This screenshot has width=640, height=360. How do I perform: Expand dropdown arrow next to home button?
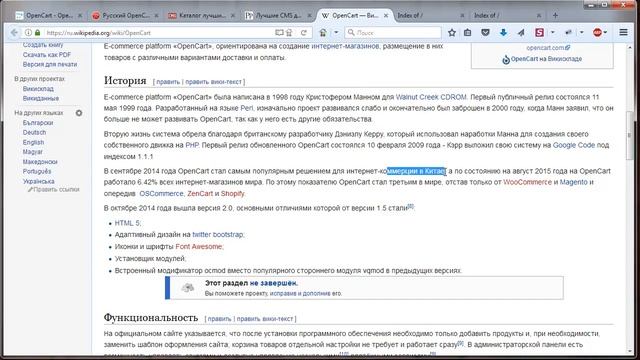pos(336,33)
